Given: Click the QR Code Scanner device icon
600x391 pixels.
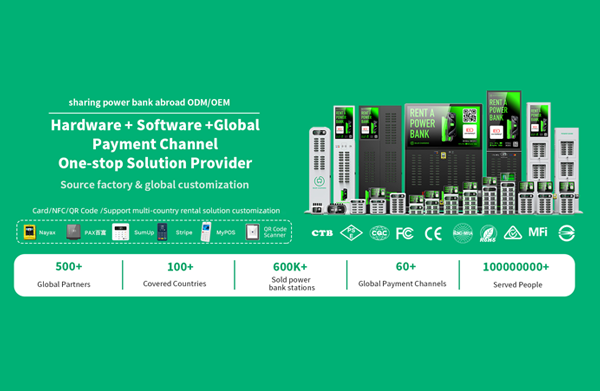Looking at the screenshot, I should (x=252, y=232).
